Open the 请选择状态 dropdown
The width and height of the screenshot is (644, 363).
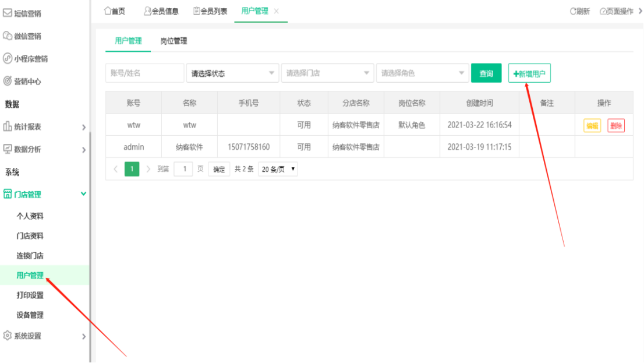[232, 73]
